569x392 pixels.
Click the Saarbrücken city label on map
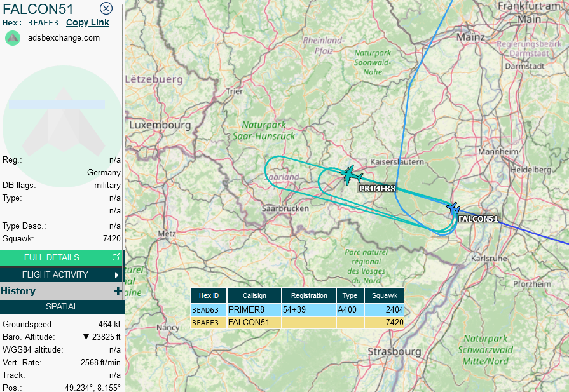pyautogui.click(x=285, y=208)
